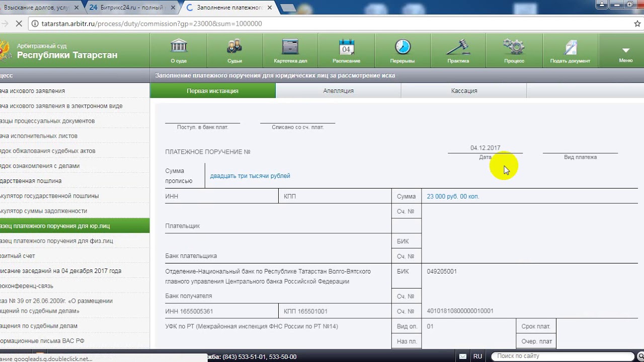The image size is (644, 362).
Task: Click the page info icon beside the URL
Action: click(x=35, y=24)
